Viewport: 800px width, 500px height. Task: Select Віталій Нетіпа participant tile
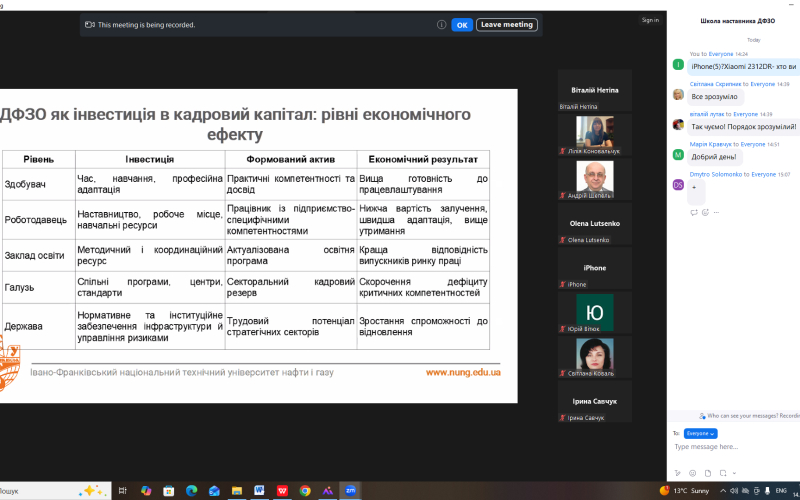594,90
